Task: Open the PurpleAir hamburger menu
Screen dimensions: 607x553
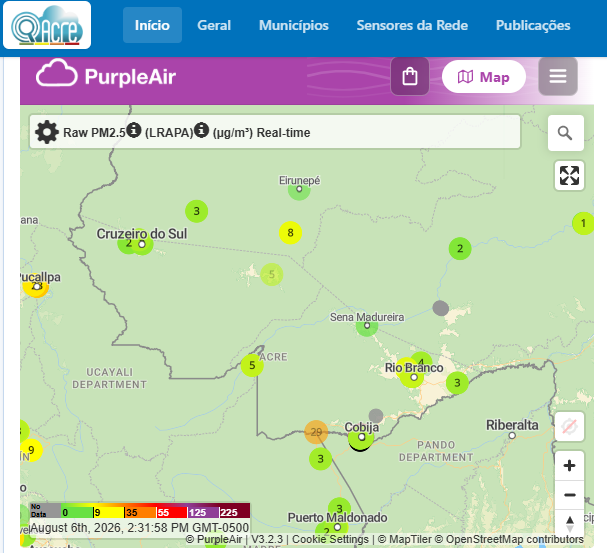Action: (x=558, y=76)
